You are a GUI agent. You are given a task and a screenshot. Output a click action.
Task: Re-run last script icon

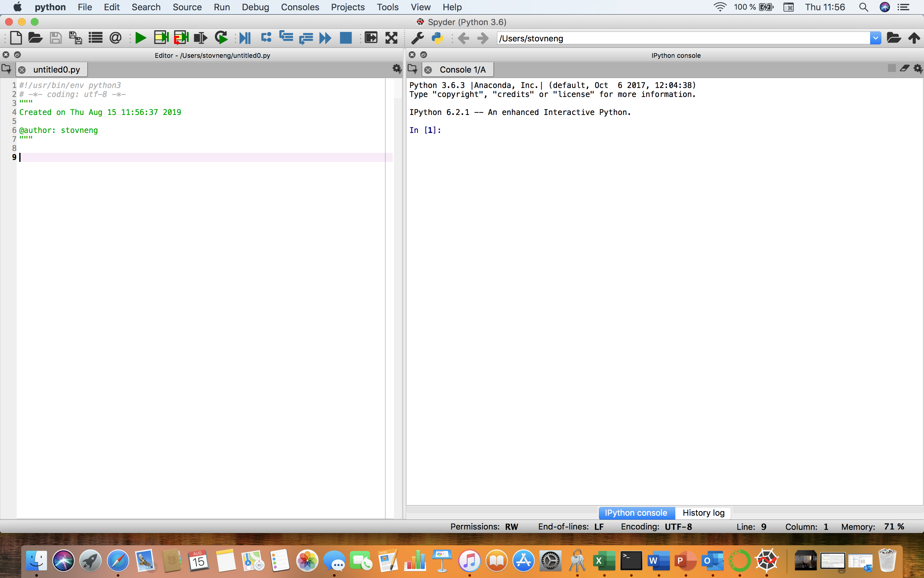(221, 38)
